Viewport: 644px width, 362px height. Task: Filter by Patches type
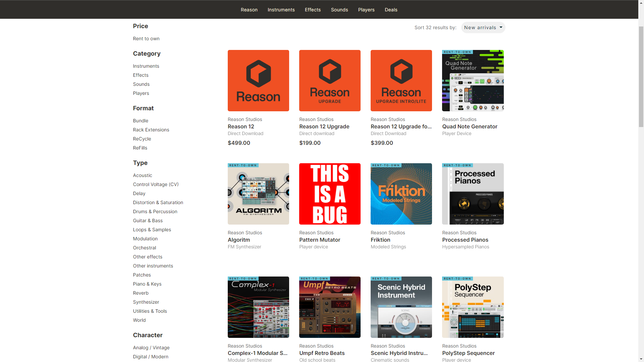pyautogui.click(x=142, y=275)
